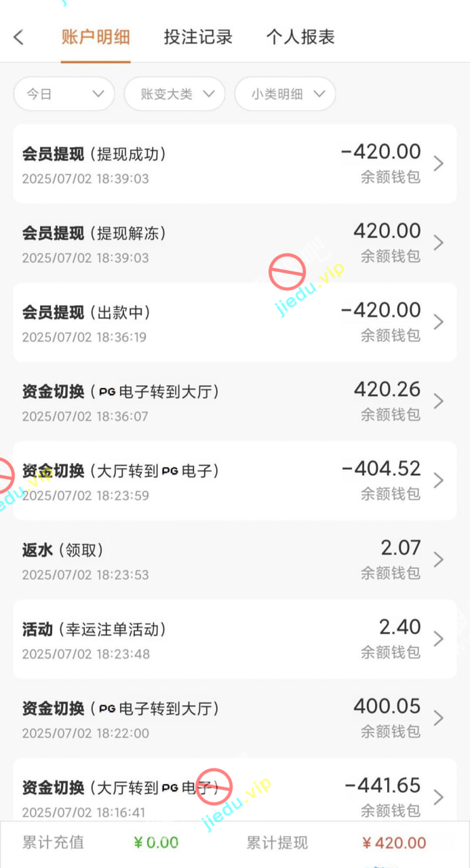Tap chevron on the -404.52 transfer row
The image size is (470, 868).
tap(439, 481)
